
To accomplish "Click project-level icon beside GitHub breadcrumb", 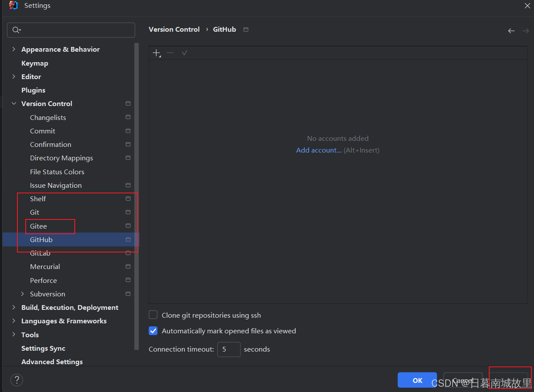I will click(x=246, y=30).
